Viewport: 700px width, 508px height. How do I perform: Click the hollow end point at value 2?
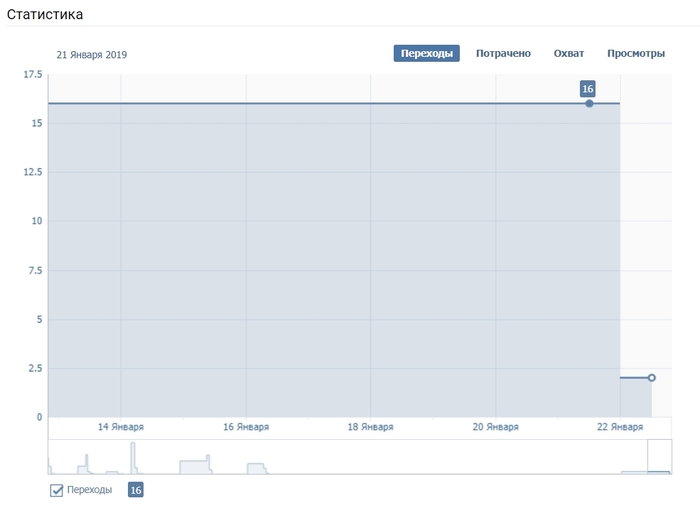coord(651,378)
